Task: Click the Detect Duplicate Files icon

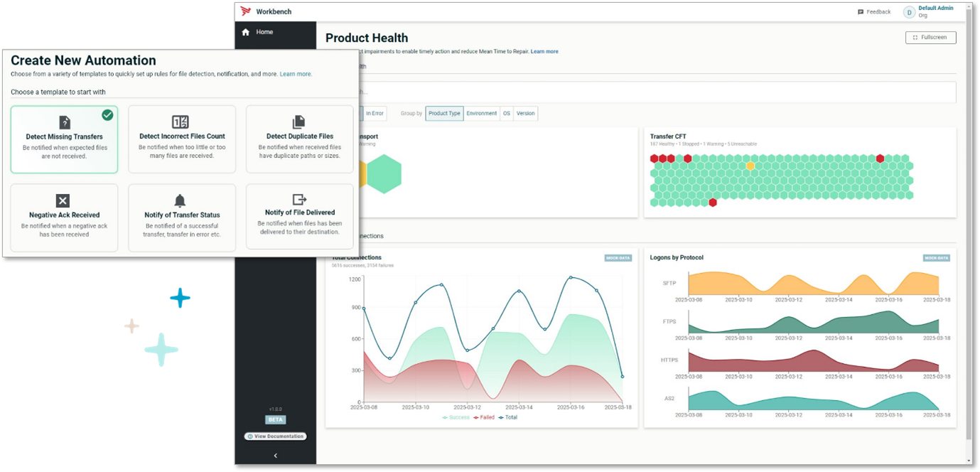Action: pyautogui.click(x=299, y=122)
